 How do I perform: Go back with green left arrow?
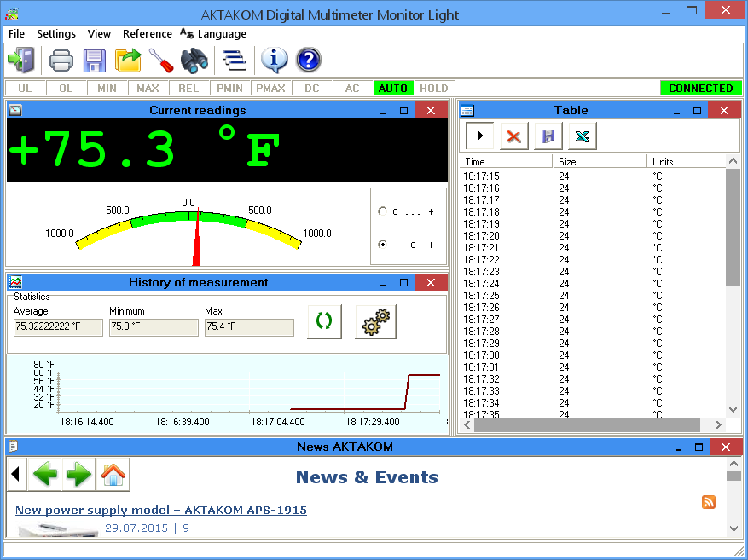[45, 474]
